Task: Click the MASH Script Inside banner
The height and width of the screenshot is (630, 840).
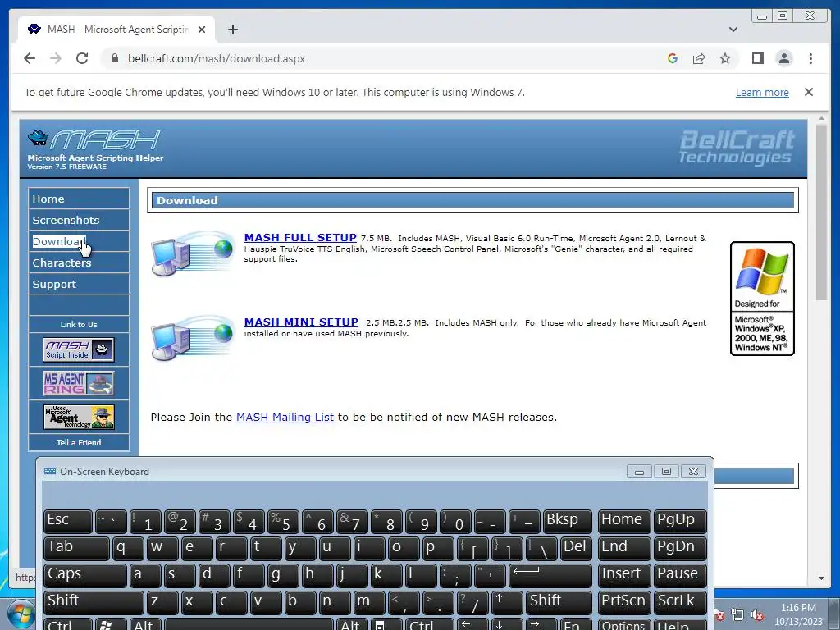Action: click(x=79, y=349)
